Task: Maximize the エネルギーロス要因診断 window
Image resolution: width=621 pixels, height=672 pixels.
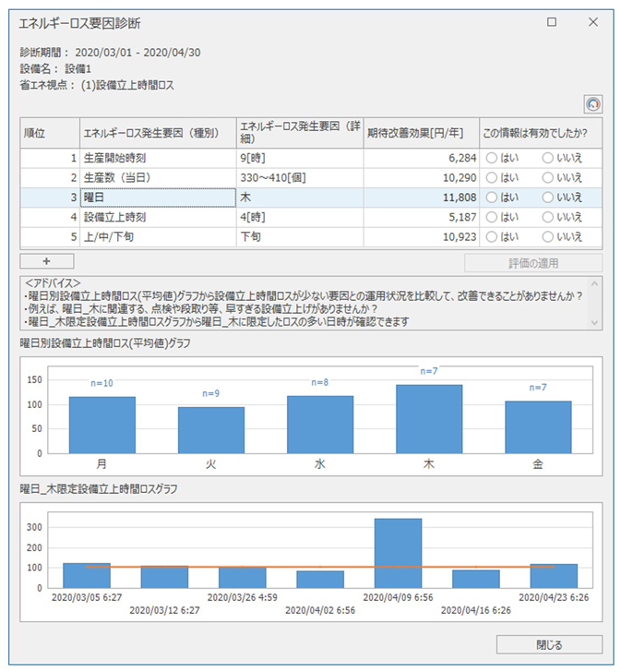Action: pos(551,21)
